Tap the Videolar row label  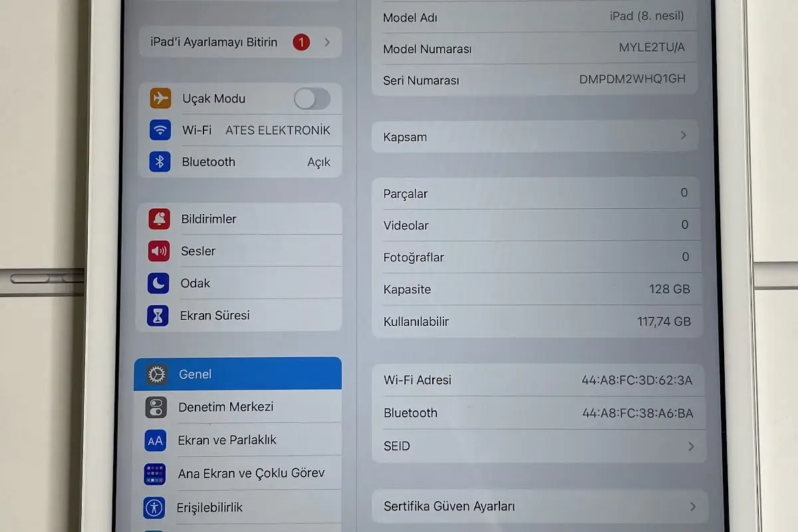point(406,225)
